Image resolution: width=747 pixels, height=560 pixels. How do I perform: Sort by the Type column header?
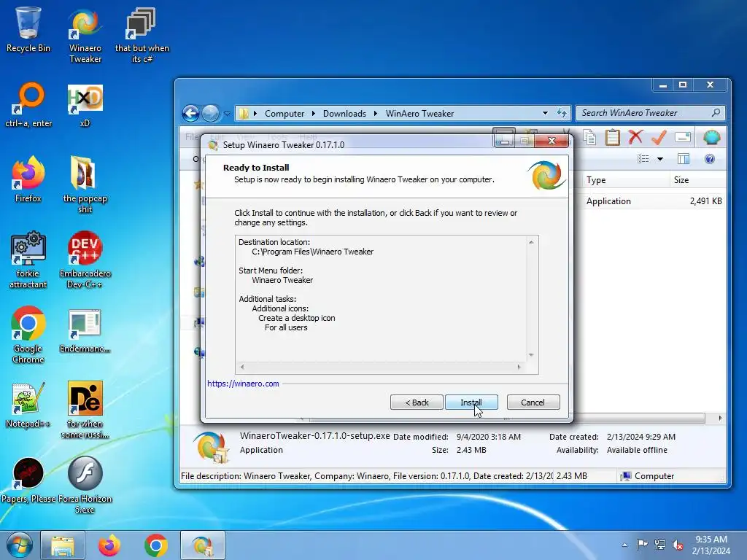tap(625, 180)
